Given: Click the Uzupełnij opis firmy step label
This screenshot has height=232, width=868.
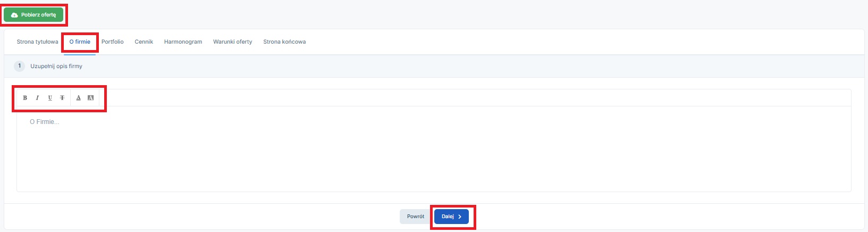Looking at the screenshot, I should coord(56,67).
